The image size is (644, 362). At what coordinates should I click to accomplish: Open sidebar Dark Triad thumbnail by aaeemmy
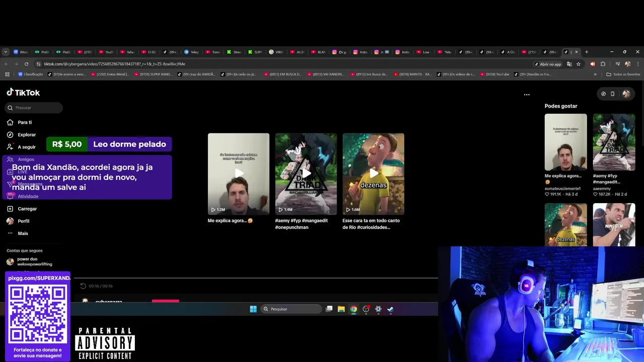point(614,142)
